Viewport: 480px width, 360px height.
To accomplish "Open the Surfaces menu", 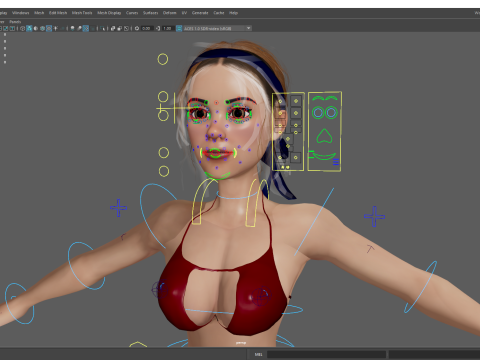I will (150, 13).
